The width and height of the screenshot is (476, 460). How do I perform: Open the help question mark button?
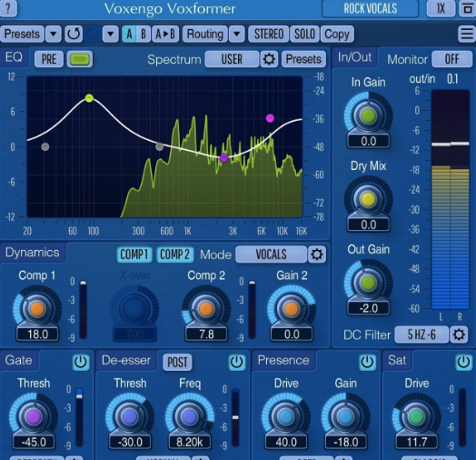(x=8, y=8)
